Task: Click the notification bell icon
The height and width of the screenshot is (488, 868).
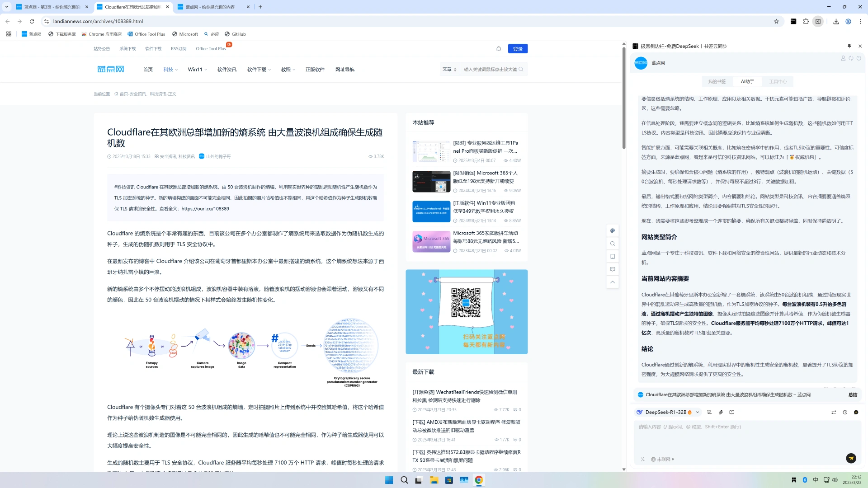Action: click(x=499, y=49)
